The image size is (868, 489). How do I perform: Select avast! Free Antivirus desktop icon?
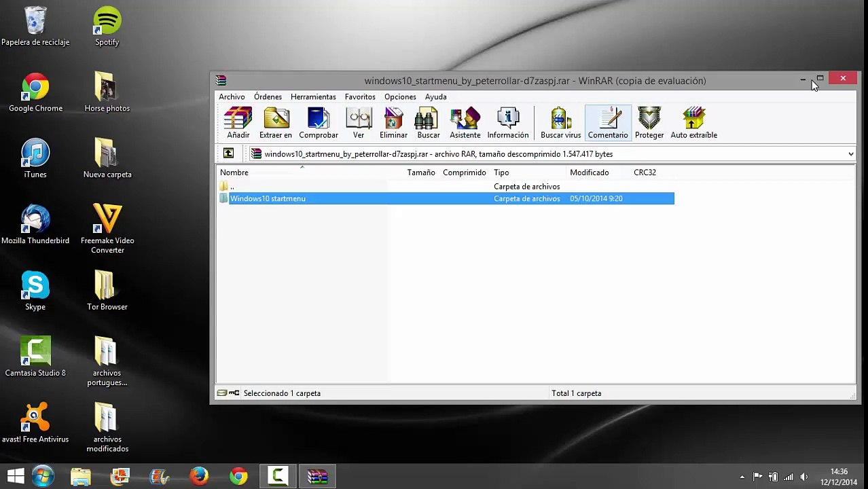tap(35, 423)
